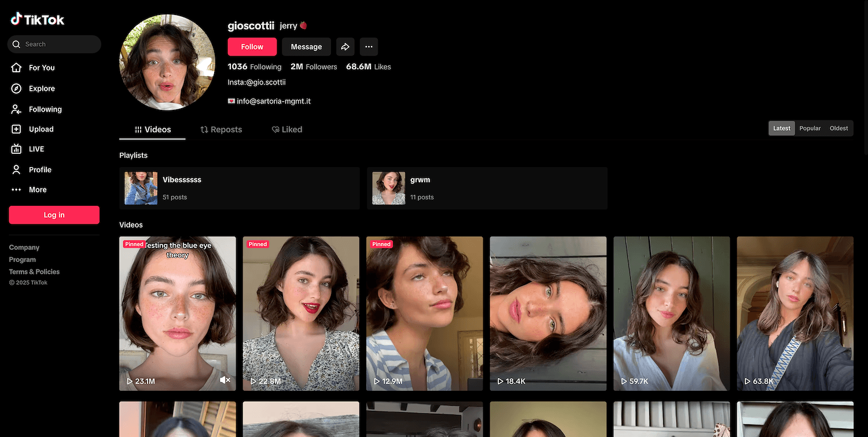Open the Vibessssss playlist

tap(239, 188)
